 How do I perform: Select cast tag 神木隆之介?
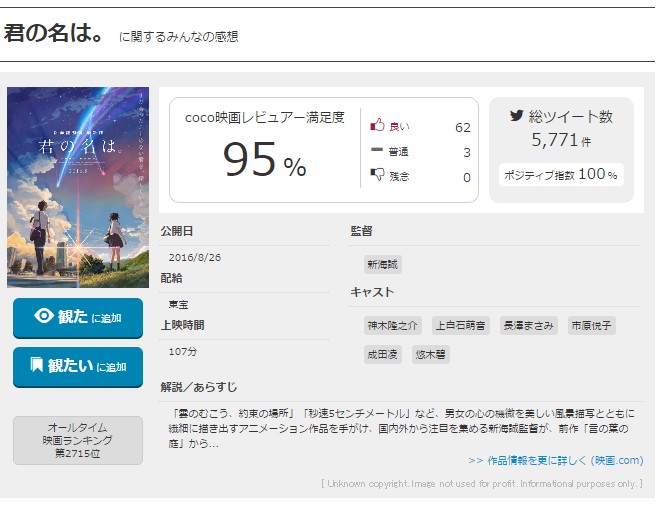392,326
